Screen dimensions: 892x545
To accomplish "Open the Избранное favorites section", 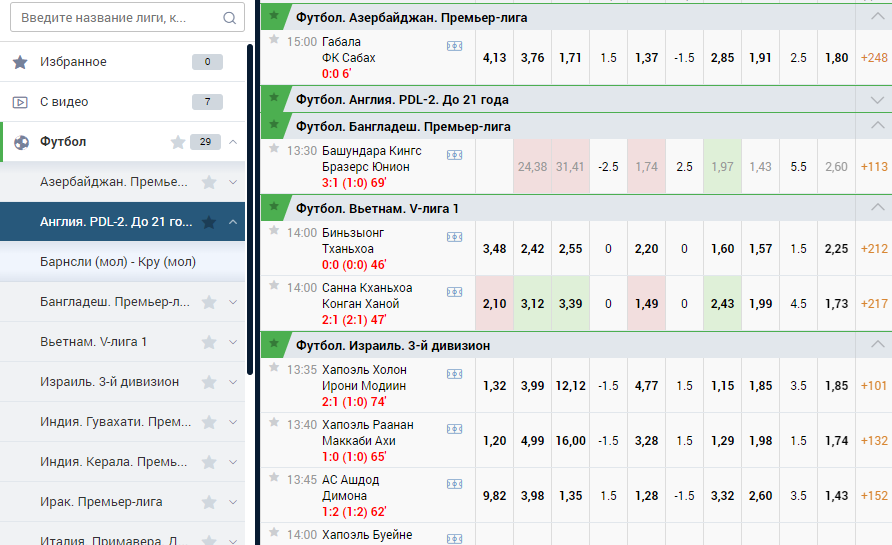I will click(x=122, y=61).
